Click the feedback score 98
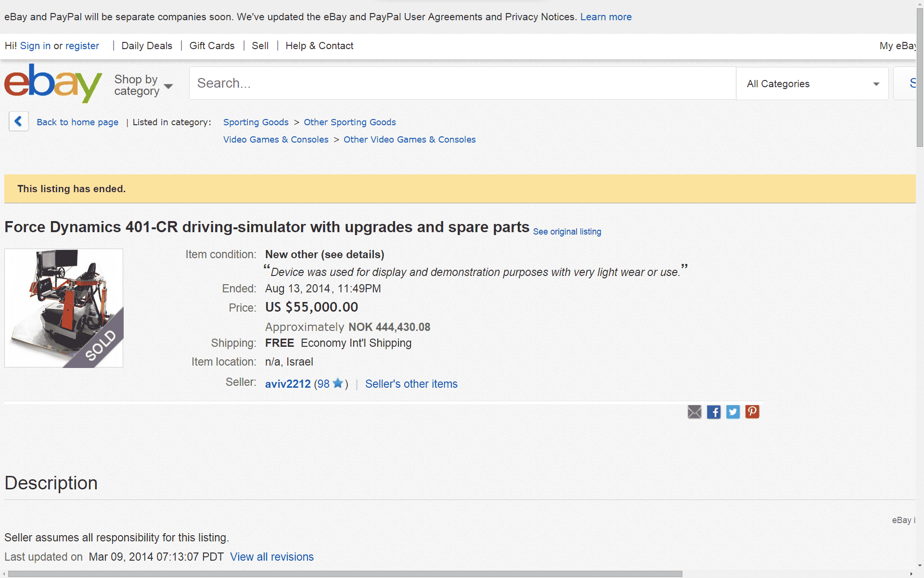924x578 pixels. [323, 384]
